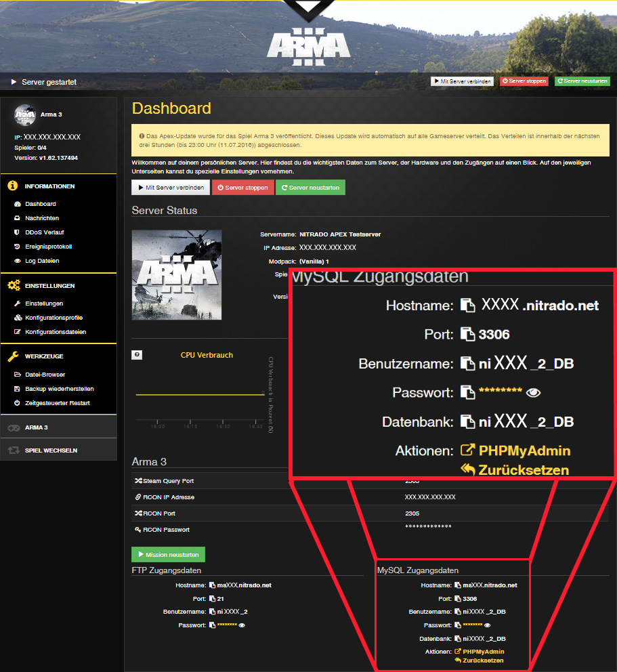The image size is (617, 672).
Task: Select the RCON Port row in table
Action: click(370, 513)
